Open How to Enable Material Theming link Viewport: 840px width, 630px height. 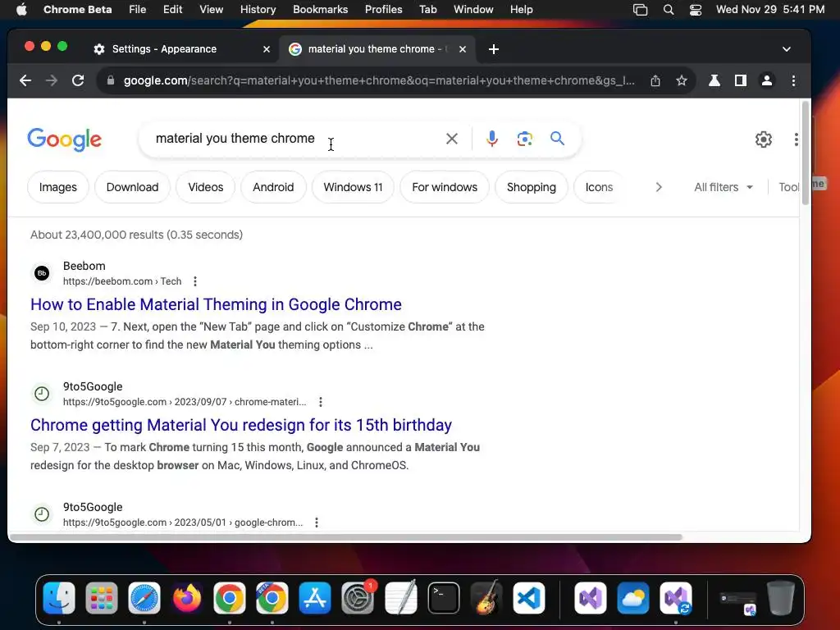(216, 304)
